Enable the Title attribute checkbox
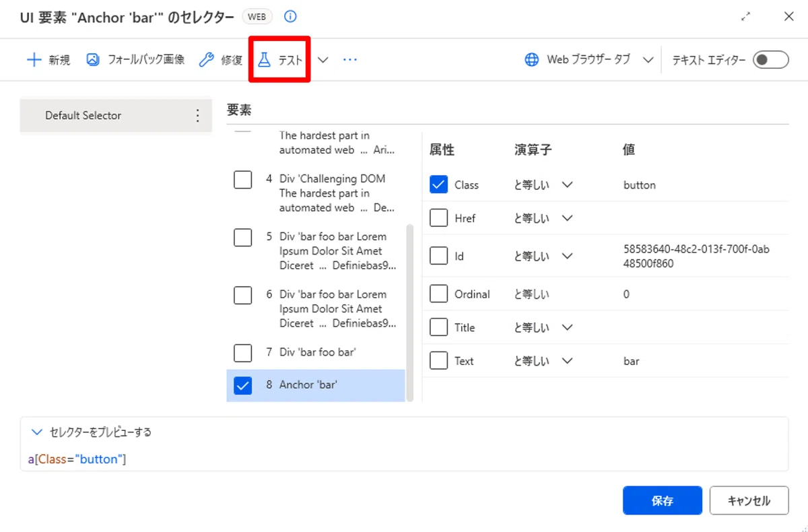 pyautogui.click(x=439, y=327)
